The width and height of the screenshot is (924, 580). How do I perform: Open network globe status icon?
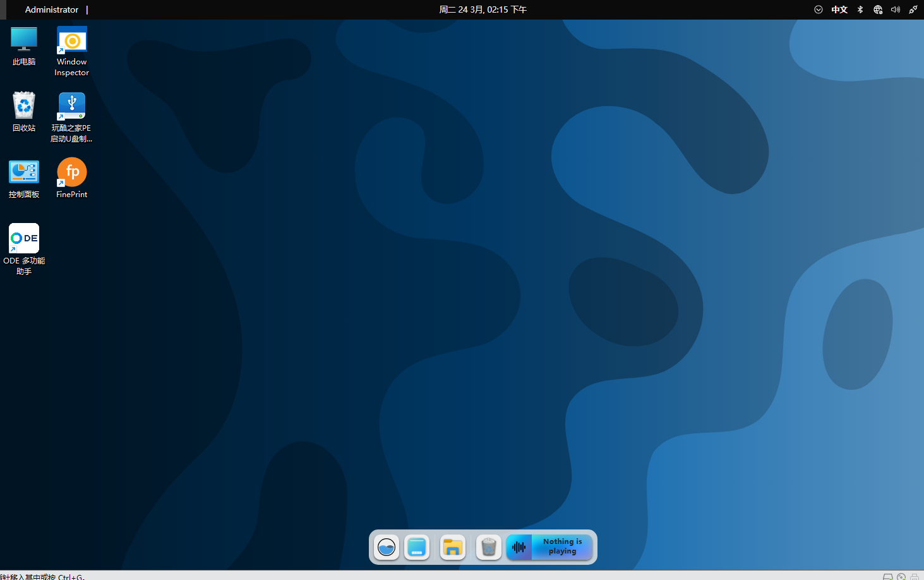[878, 9]
